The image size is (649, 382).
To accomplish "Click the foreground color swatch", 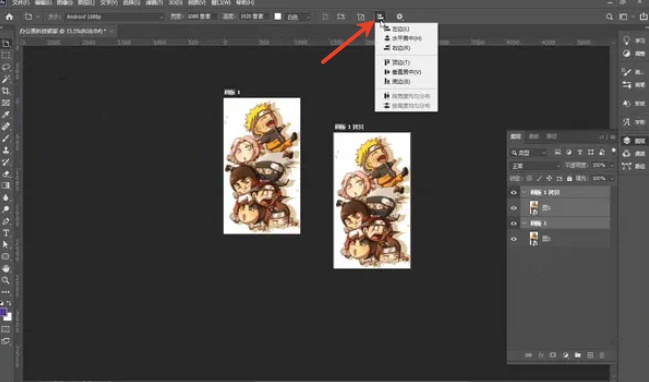I will tap(3, 312).
